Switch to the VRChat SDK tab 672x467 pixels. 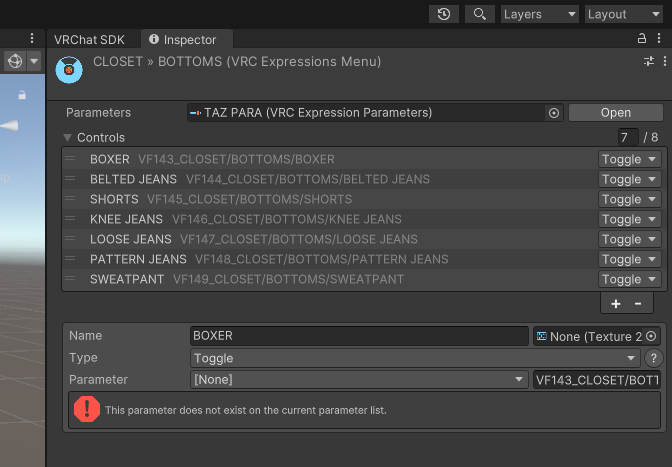89,40
